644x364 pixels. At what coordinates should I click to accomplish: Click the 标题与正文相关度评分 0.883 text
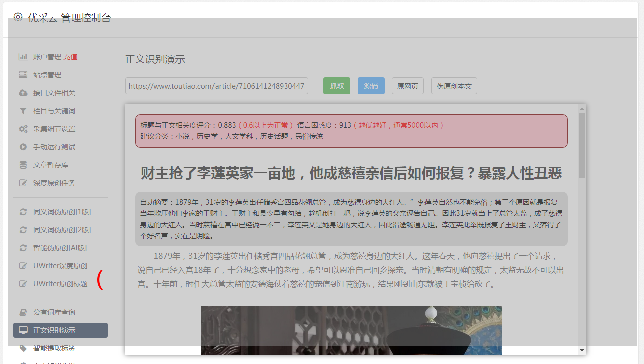188,125
